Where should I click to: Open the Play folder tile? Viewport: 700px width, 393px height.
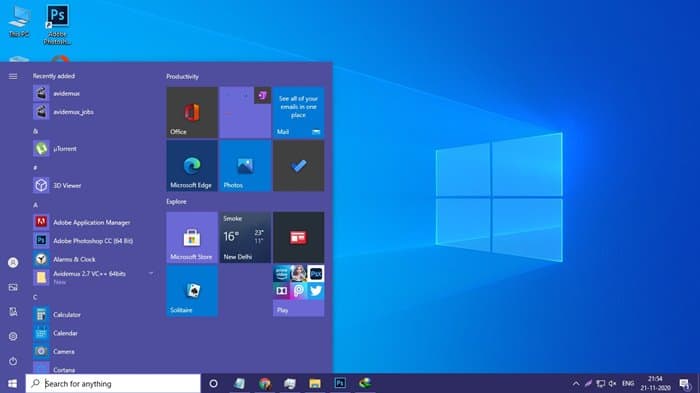(x=298, y=291)
